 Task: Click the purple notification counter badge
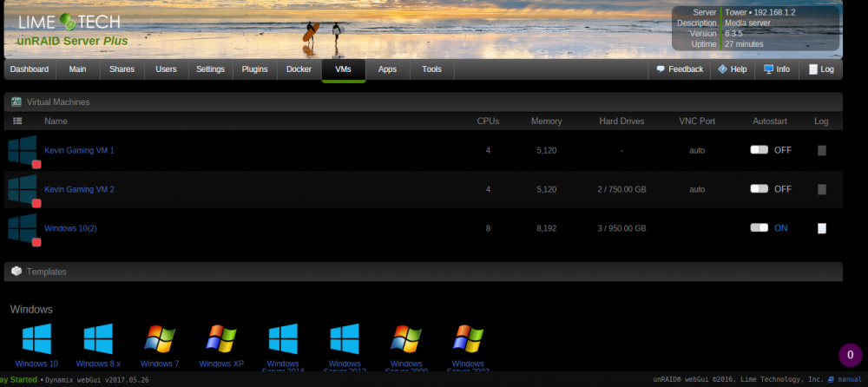click(851, 356)
